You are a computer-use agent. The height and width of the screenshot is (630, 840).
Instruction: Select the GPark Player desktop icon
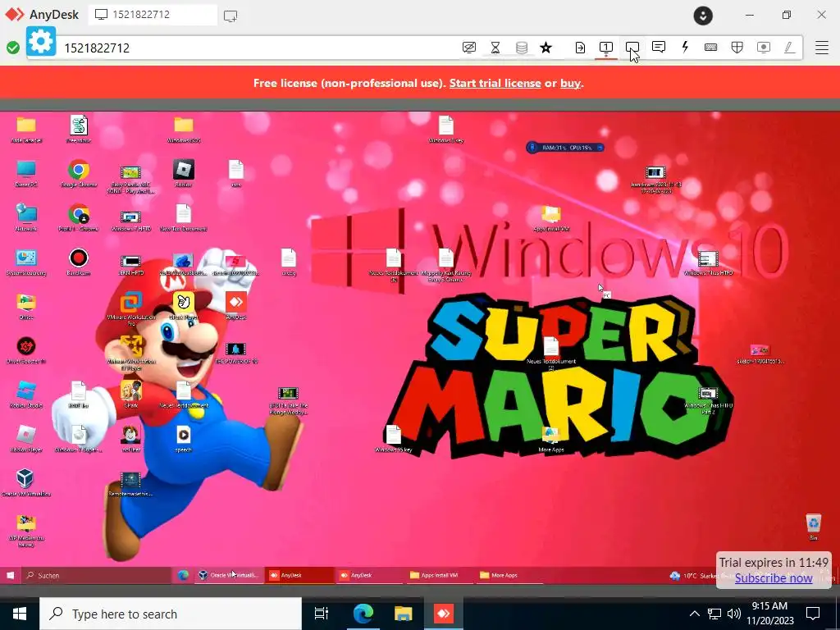pyautogui.click(x=183, y=307)
